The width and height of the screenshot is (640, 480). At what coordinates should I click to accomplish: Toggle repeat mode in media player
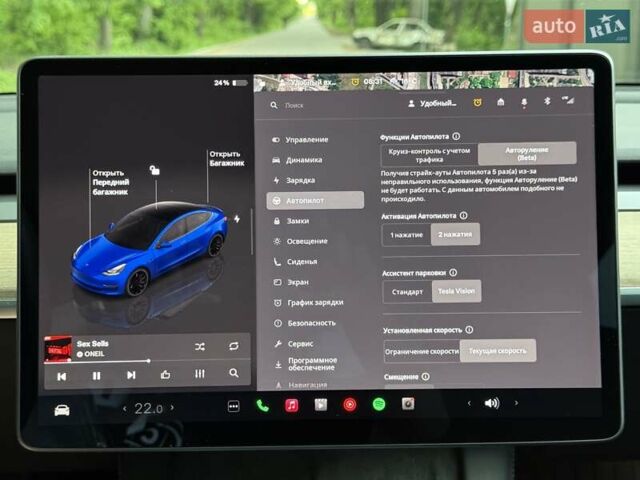[x=233, y=346]
